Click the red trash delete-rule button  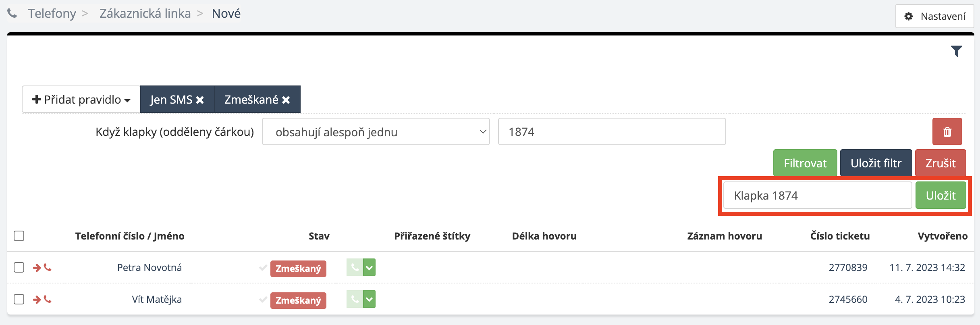point(947,131)
